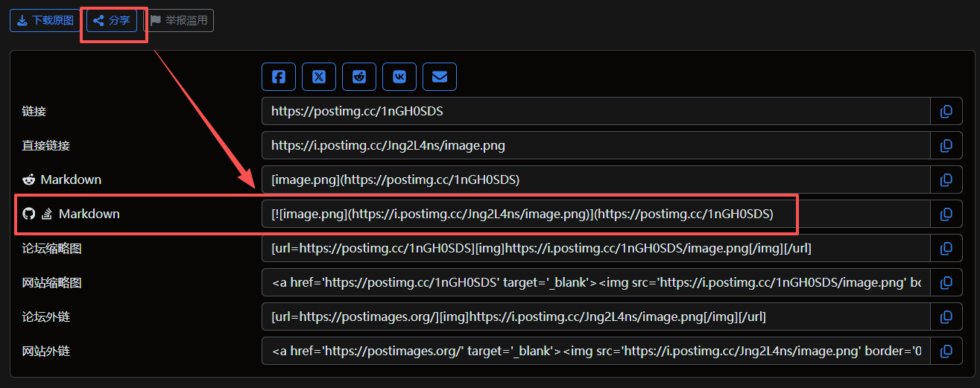
Task: Click the GitHub Markdown text field
Action: point(596,214)
